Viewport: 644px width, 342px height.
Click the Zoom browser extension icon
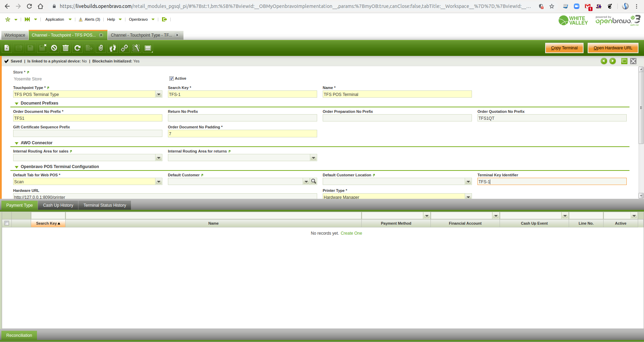point(577,6)
